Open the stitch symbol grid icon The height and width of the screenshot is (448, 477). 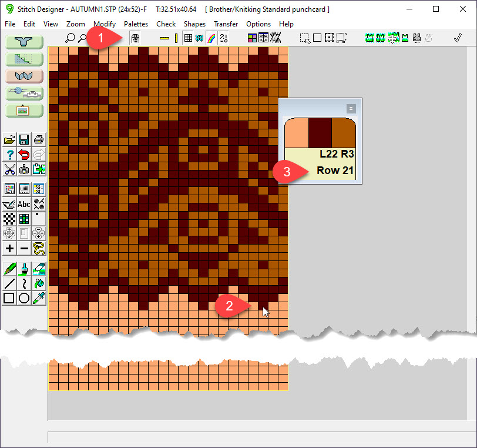(x=24, y=189)
